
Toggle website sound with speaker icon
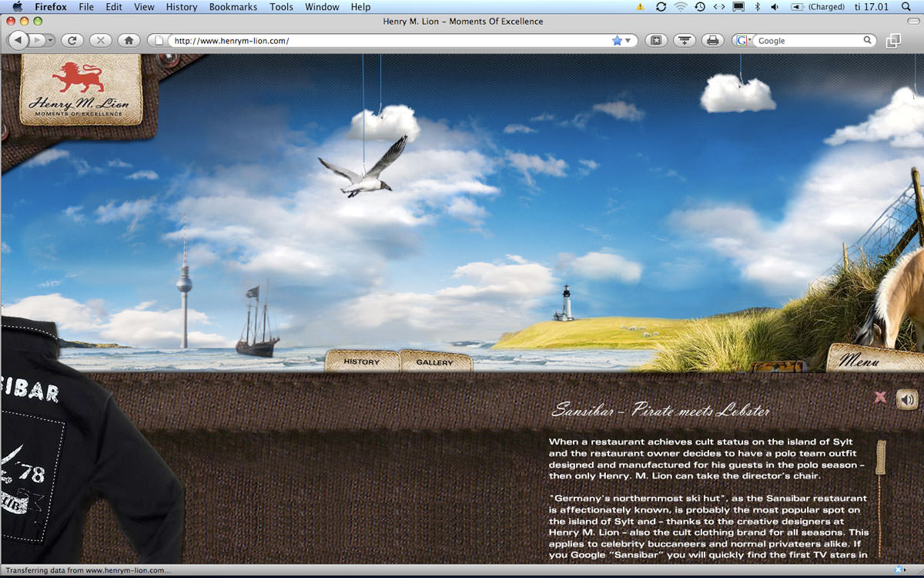(x=907, y=398)
